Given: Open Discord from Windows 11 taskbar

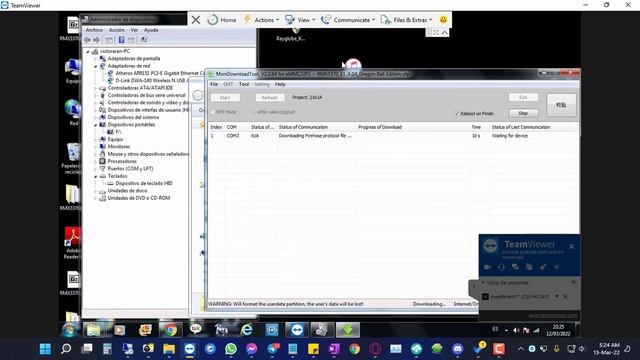Looking at the screenshot, I should pos(458,349).
